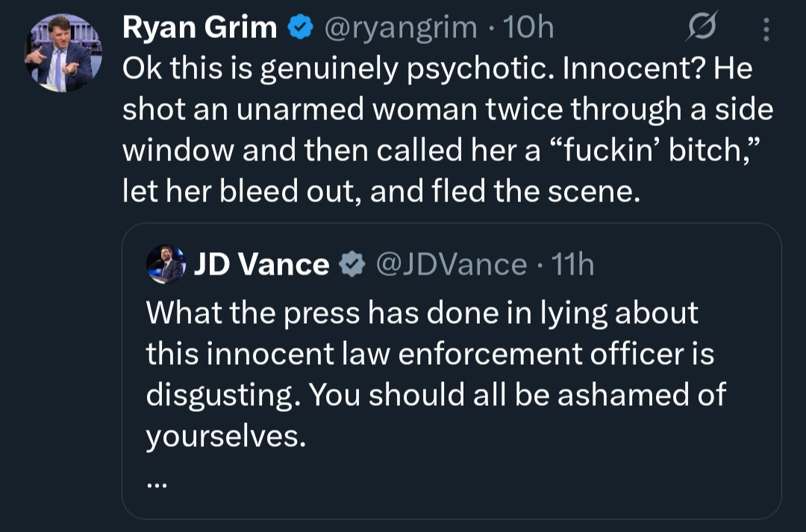Click JD Vance's small avatar
Screen dimensions: 806x532
[166, 264]
